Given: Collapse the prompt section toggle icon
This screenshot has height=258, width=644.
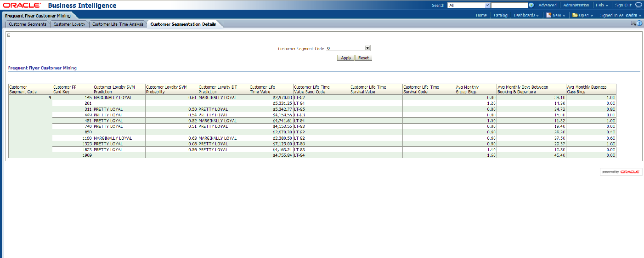Looking at the screenshot, I should pos(9,35).
